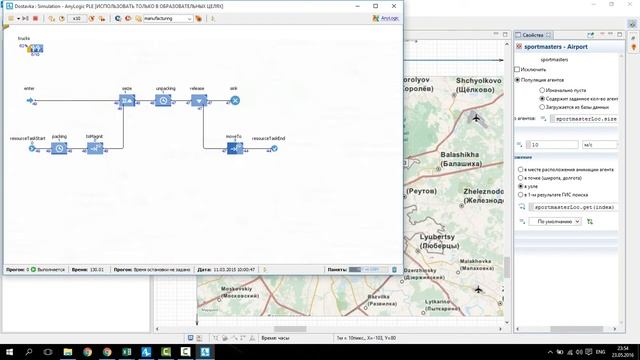Select Содержит заданное кол-во агентов option
The image size is (640, 360).
tap(542, 99)
